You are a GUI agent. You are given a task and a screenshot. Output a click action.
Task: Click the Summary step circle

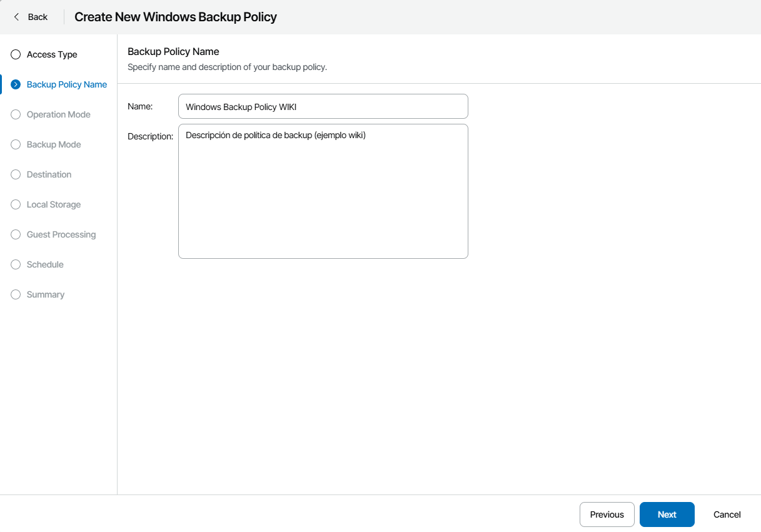point(16,294)
